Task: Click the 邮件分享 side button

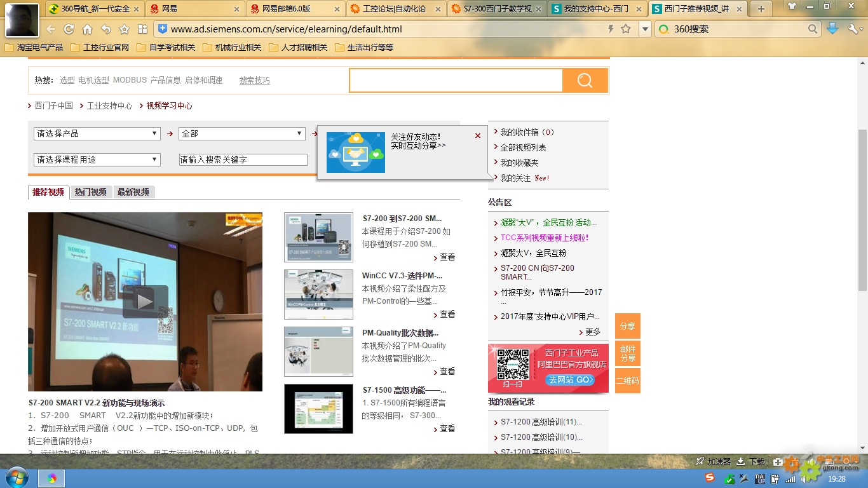Action: click(x=628, y=353)
